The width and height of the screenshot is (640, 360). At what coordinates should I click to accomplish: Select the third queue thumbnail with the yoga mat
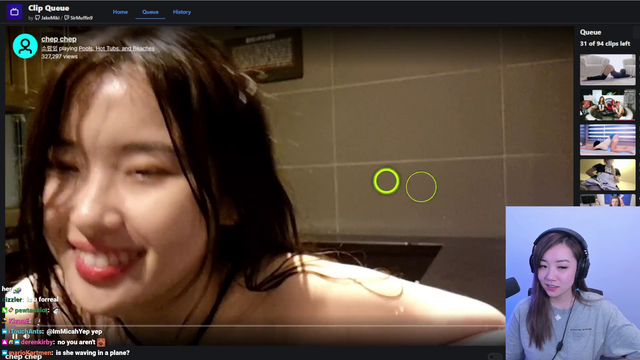(608, 140)
